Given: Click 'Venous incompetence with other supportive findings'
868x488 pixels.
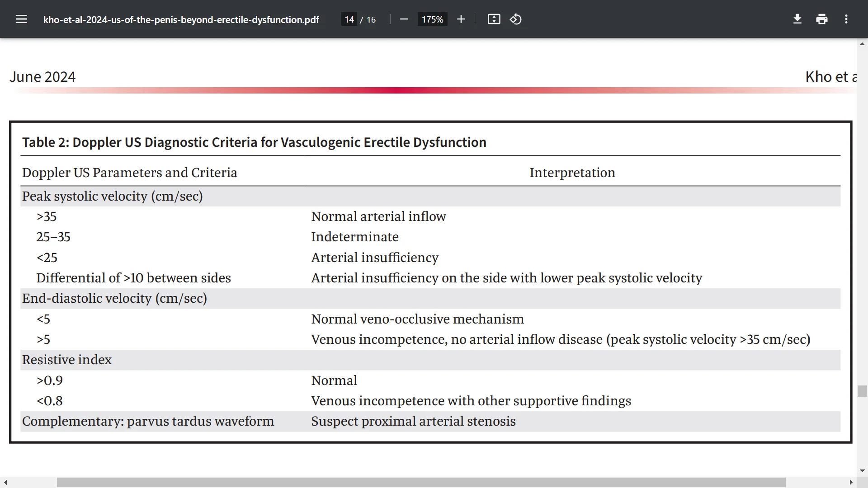Looking at the screenshot, I should point(471,401).
